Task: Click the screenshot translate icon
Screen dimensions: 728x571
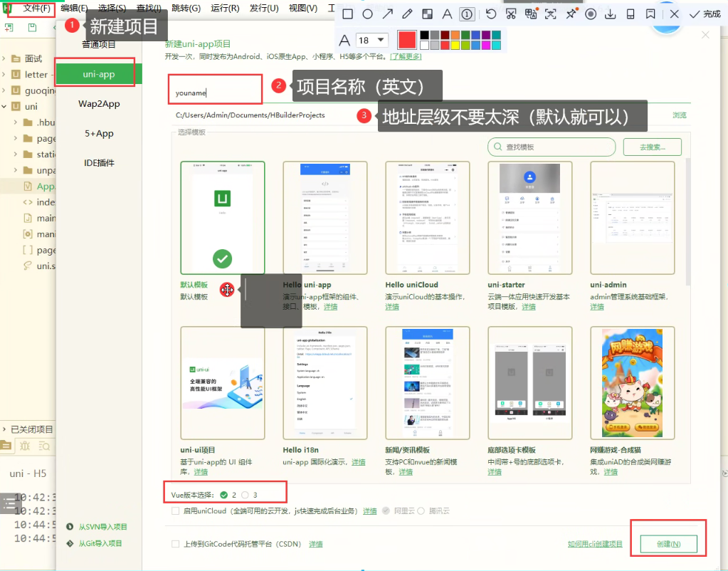Action: 531,14
